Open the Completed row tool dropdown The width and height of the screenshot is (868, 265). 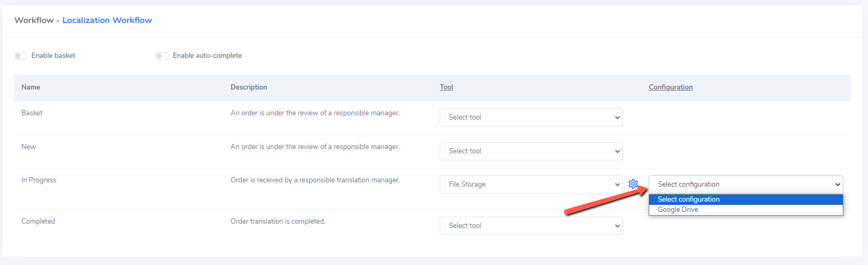click(x=531, y=226)
